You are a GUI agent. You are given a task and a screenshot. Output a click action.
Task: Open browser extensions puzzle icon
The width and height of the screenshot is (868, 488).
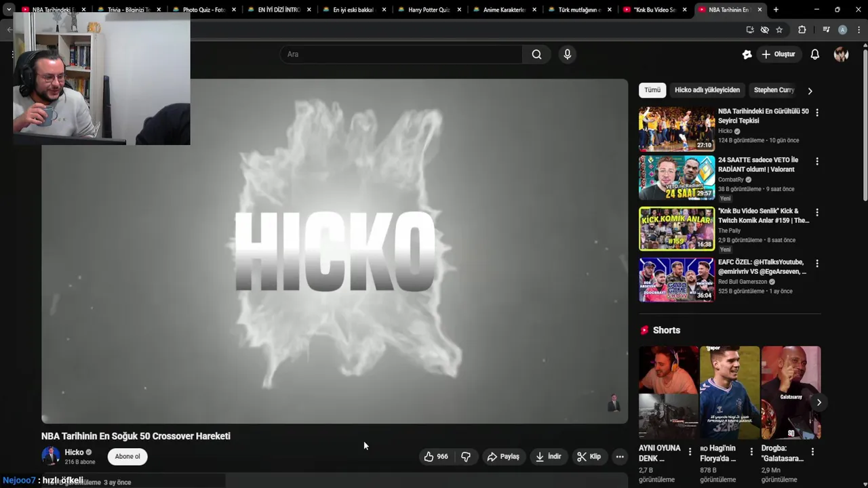[x=802, y=30]
